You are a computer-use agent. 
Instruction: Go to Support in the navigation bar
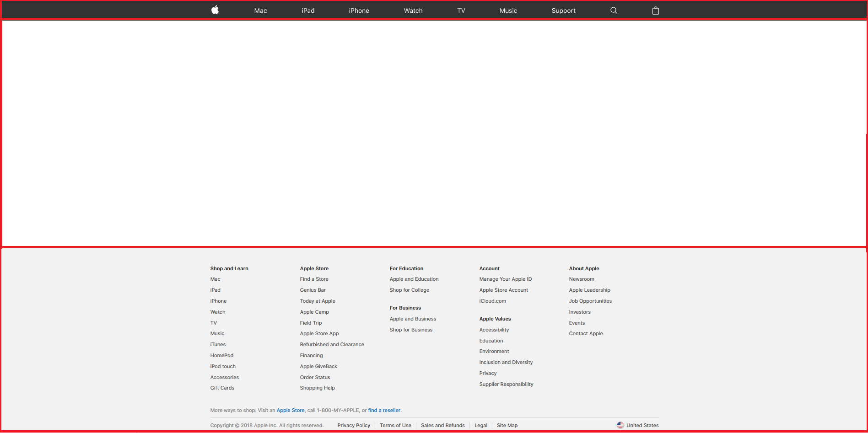(x=563, y=11)
